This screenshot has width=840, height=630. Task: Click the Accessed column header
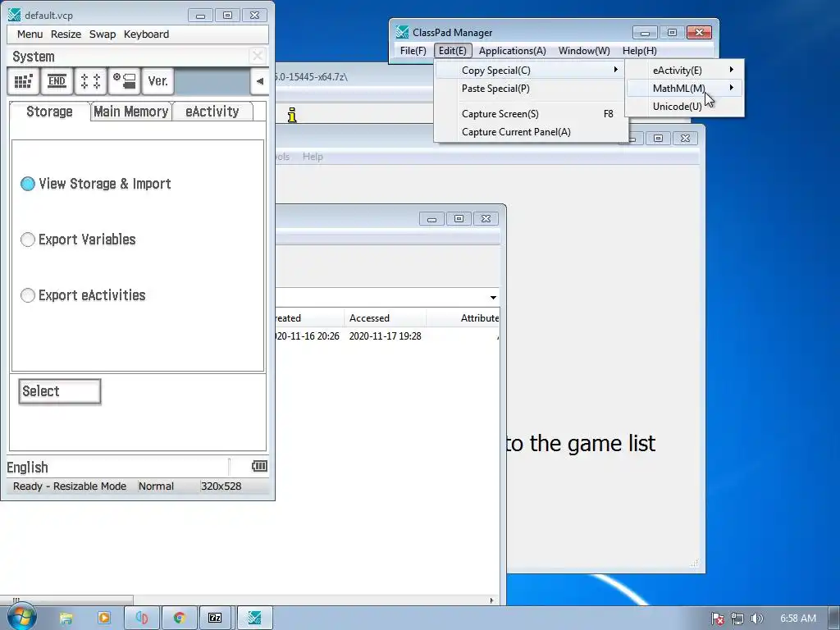pyautogui.click(x=386, y=317)
